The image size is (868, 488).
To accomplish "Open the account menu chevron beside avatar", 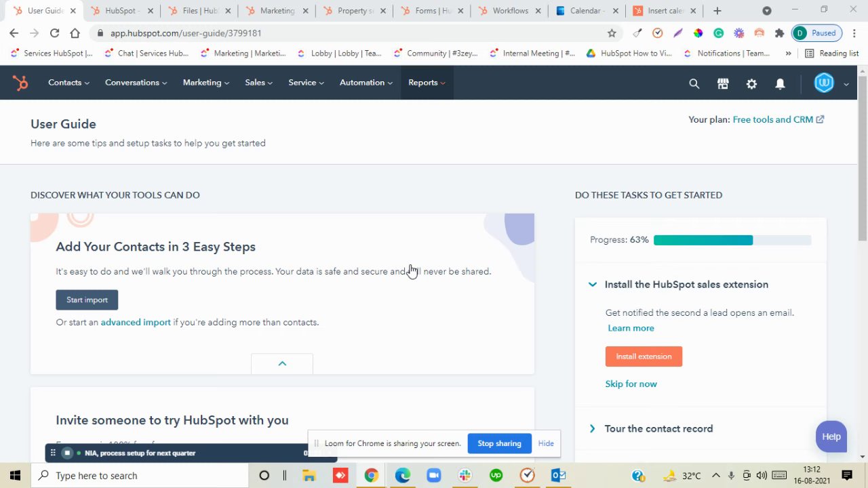I will pos(846,84).
